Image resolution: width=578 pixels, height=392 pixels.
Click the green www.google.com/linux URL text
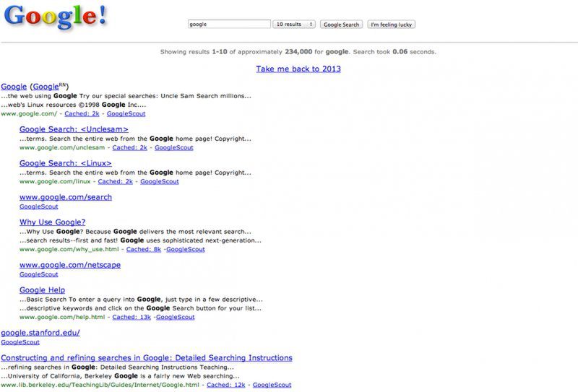coord(55,181)
